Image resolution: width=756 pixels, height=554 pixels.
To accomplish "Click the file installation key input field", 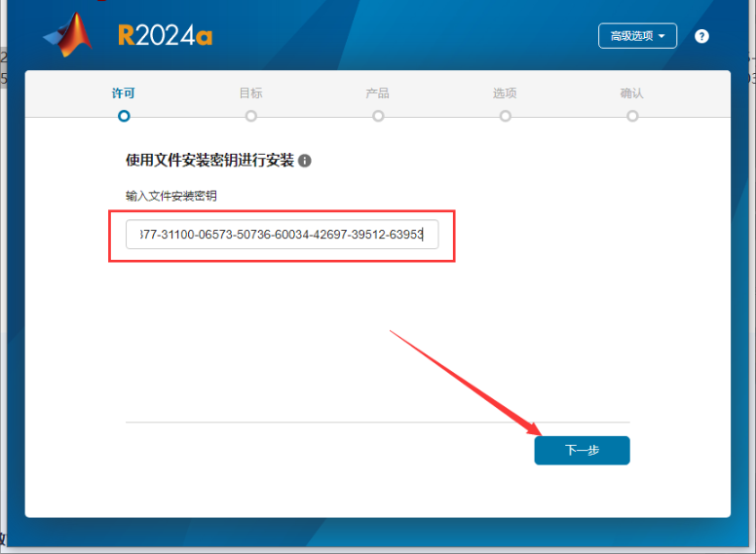I will [x=283, y=235].
